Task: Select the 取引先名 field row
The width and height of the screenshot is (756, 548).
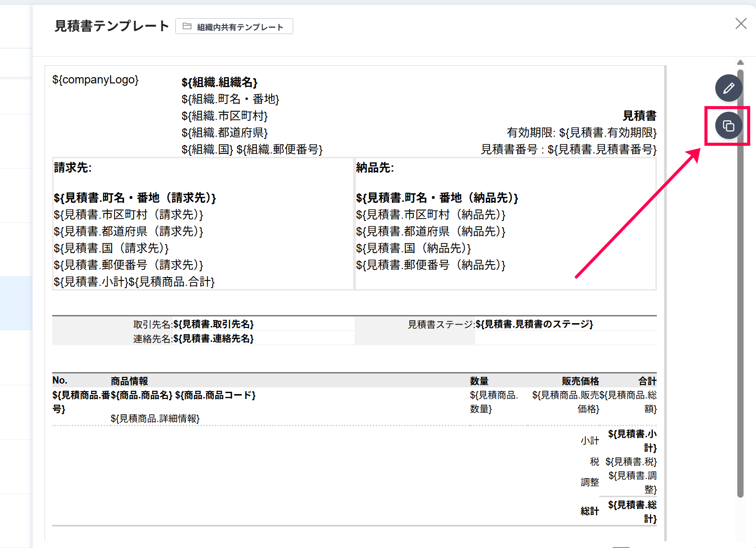Action: click(194, 325)
